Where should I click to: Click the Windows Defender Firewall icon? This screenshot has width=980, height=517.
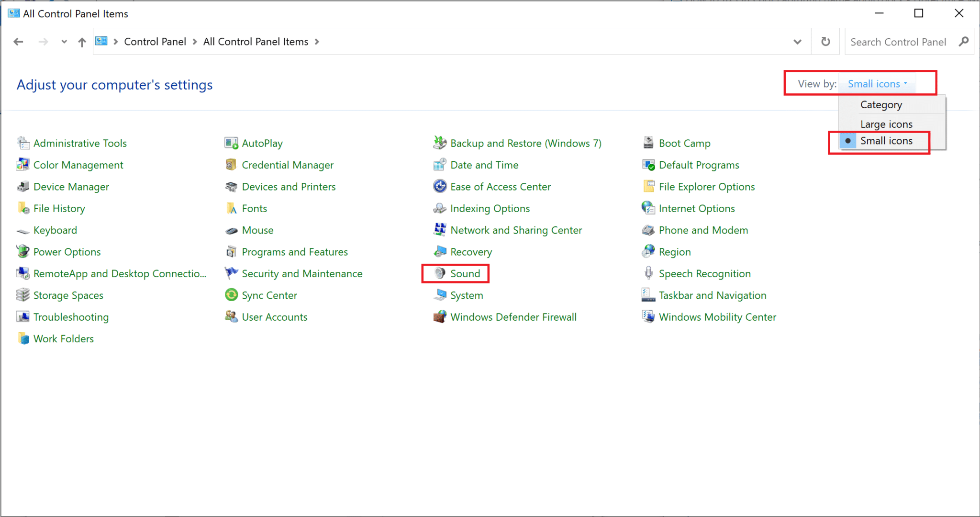click(x=439, y=317)
